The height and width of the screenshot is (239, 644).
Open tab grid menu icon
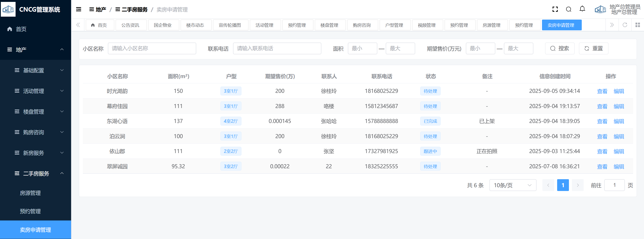637,25
